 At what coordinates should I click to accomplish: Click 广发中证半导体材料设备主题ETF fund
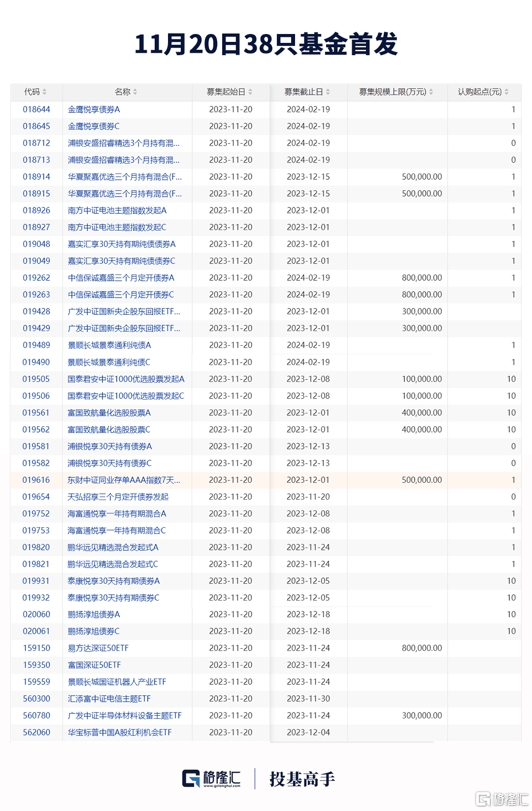(125, 715)
